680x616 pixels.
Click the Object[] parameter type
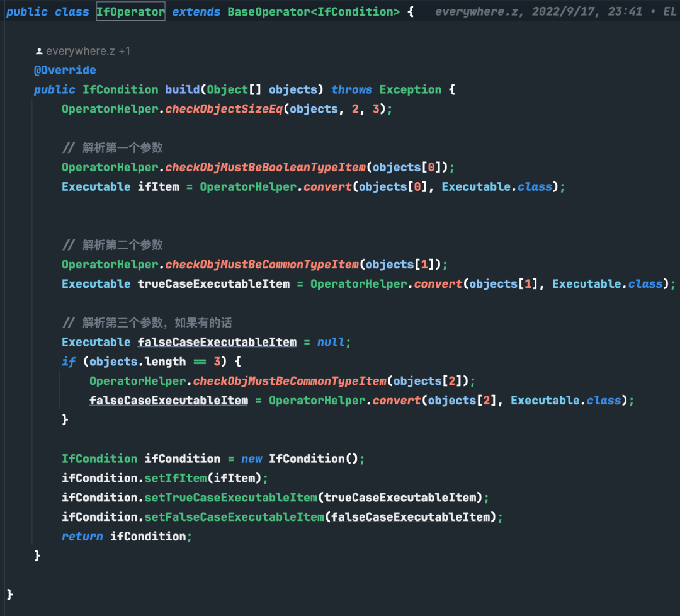click(234, 90)
